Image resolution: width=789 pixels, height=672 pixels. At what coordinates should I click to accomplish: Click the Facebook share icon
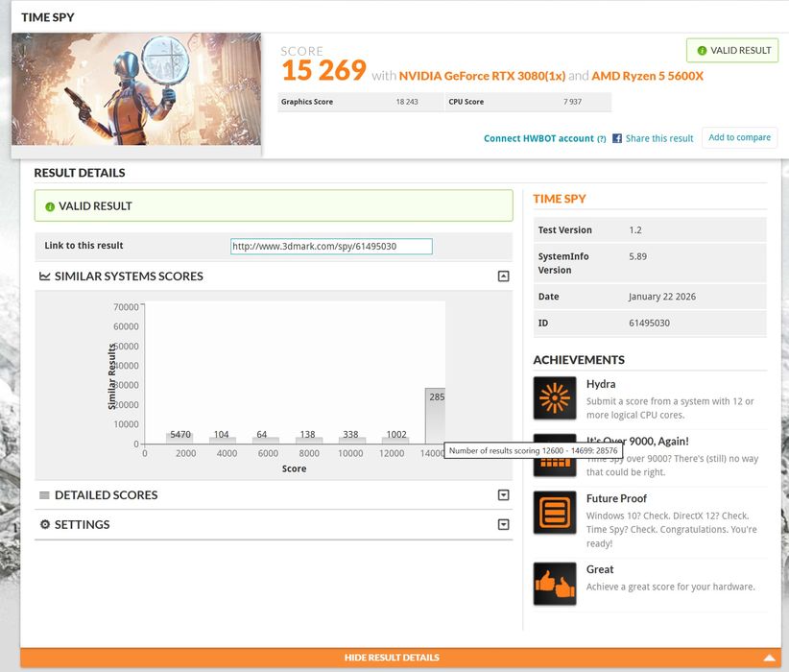tap(617, 138)
